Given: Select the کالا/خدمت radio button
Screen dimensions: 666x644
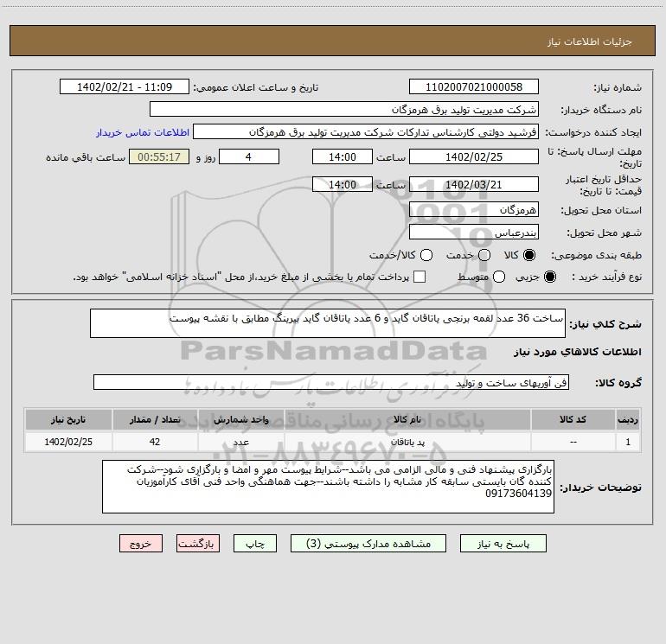Looking at the screenshot, I should (x=426, y=255).
